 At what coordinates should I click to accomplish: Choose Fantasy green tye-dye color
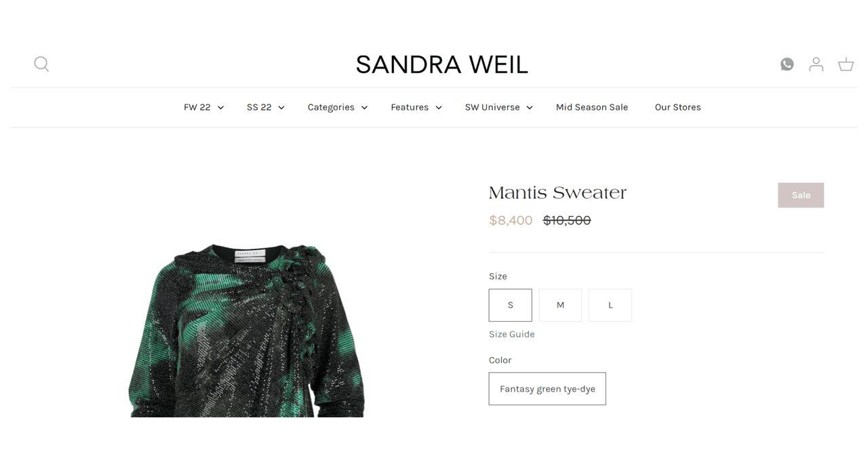point(547,389)
